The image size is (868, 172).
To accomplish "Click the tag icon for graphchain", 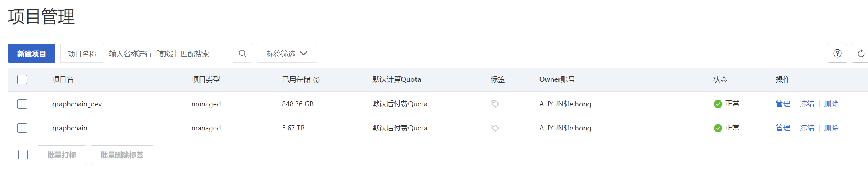I will (495, 128).
